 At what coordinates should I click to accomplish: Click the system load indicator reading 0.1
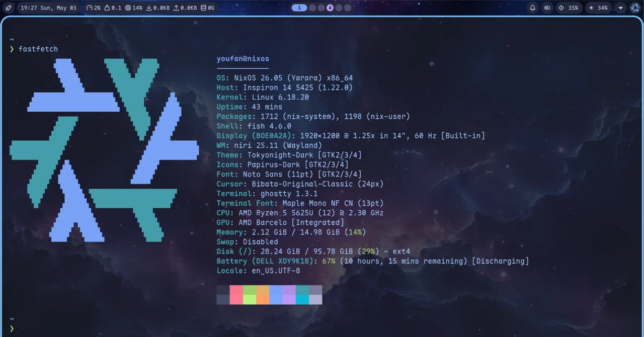[x=113, y=8]
